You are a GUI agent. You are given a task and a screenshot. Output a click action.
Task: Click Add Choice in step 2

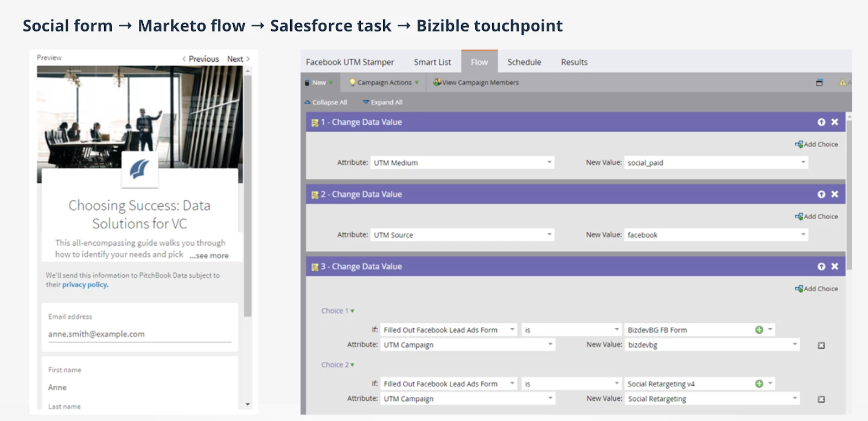[816, 216]
